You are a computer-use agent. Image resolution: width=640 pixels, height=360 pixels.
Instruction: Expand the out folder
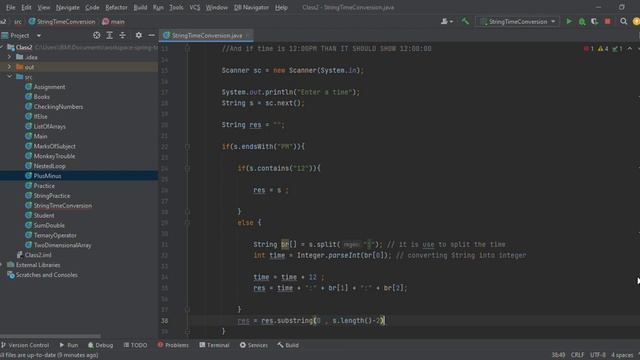pos(9,67)
